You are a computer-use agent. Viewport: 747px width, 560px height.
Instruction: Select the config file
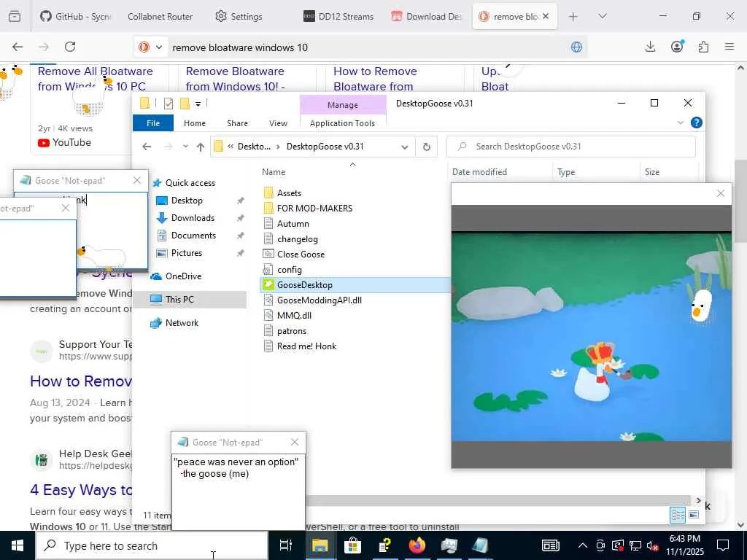[289, 270]
